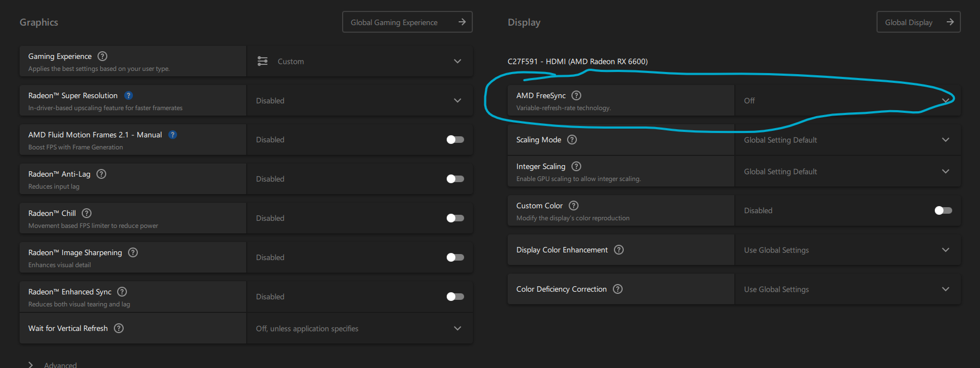Turn on Radeon Chill toggle
Viewport: 980px width, 368px height.
pos(455,218)
